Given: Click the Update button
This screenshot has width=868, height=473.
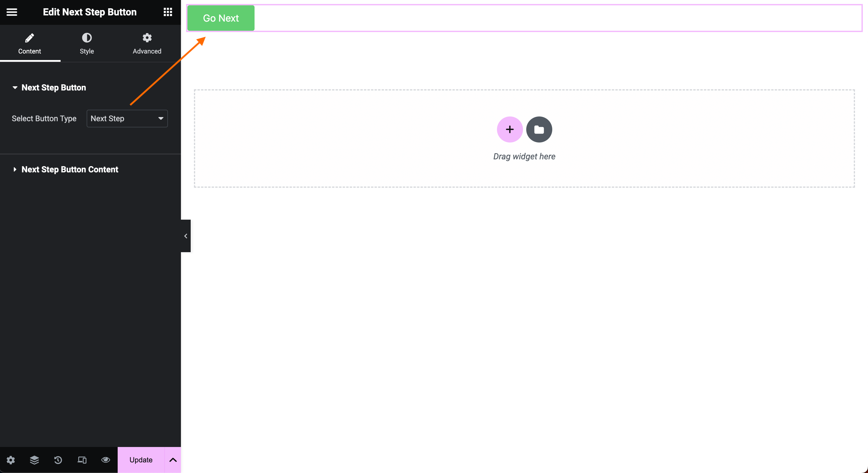Looking at the screenshot, I should pos(142,460).
